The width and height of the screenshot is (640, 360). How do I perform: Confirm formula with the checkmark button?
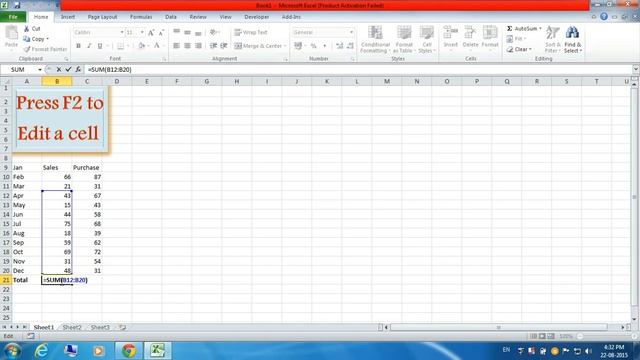tap(68, 69)
